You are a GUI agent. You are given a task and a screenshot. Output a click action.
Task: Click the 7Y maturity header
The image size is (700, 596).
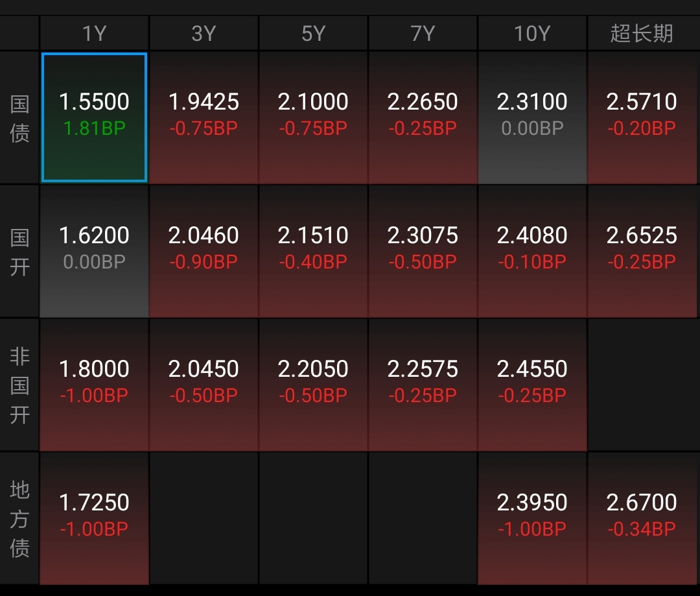[x=423, y=33]
